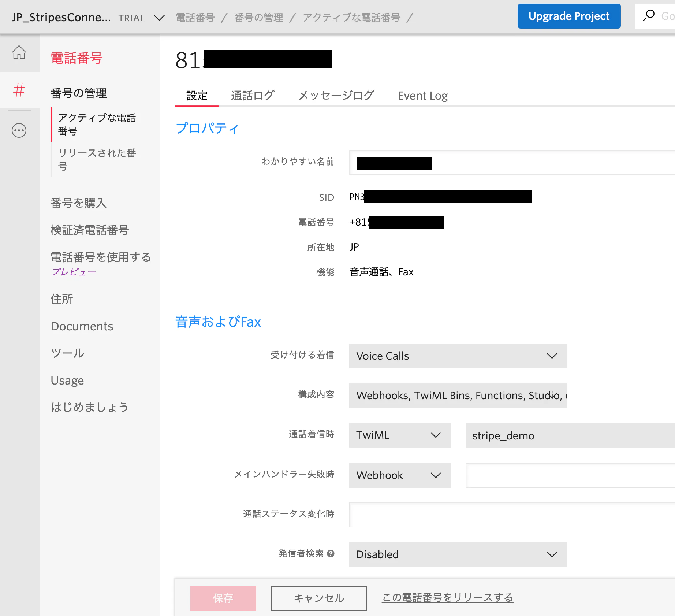Open the 構成内容 Webhooks dropdown
675x616 pixels.
[458, 396]
